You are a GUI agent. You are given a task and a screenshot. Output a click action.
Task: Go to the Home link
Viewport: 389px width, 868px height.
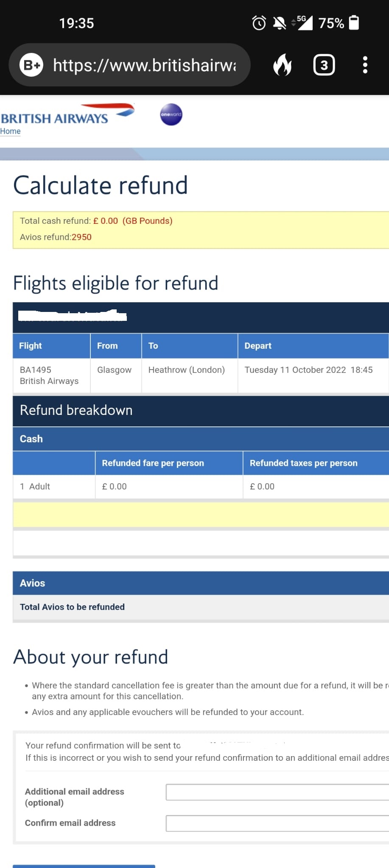pos(10,131)
